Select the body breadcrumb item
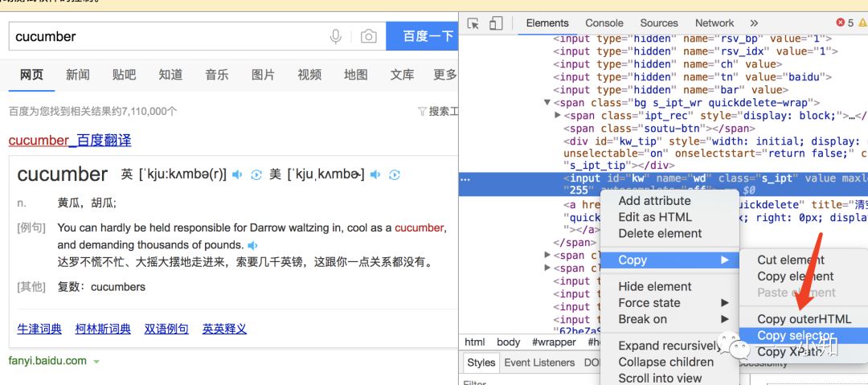Image resolution: width=868 pixels, height=385 pixels. coord(508,342)
